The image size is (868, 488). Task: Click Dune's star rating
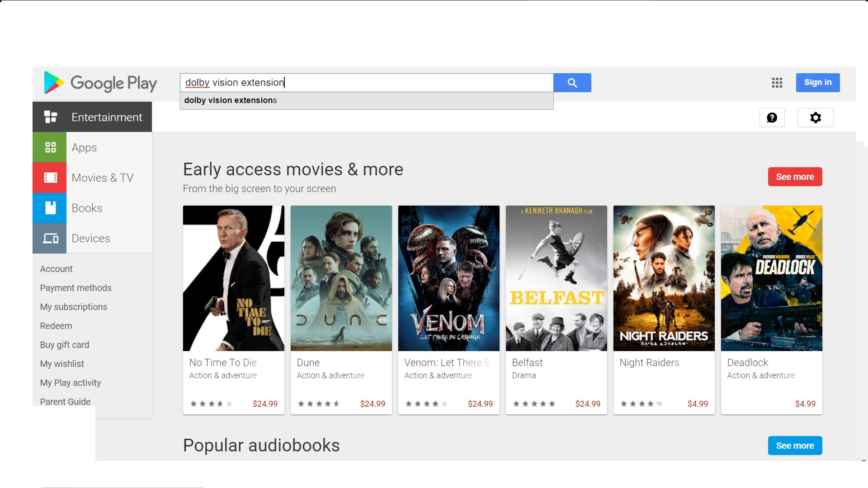click(x=319, y=404)
